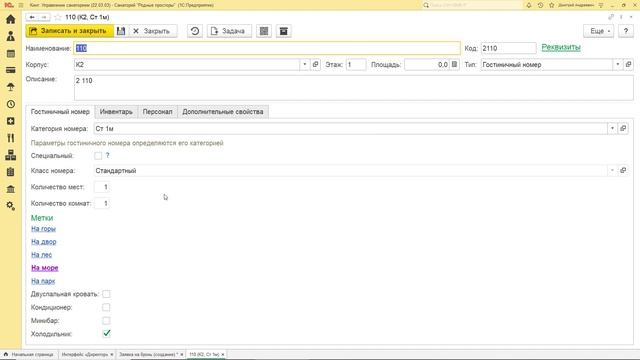
Task: Toggle the Двуспальная кровать checkbox
Action: click(106, 294)
